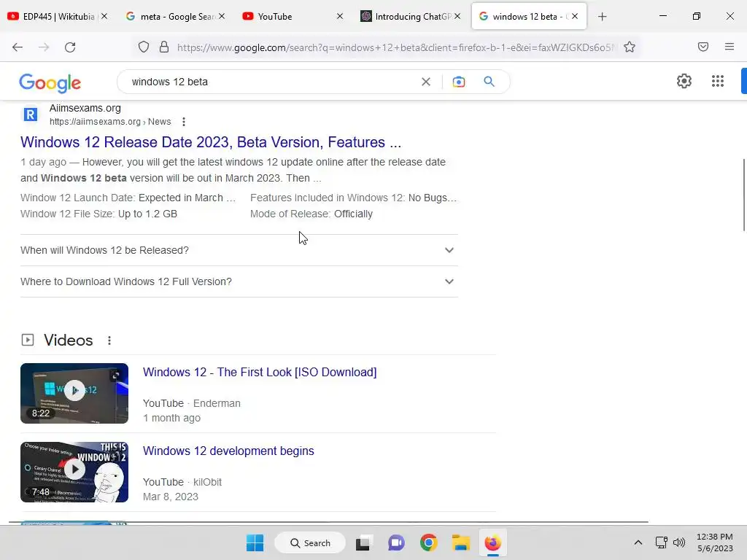Click Firefox icon in taskbar
The image size is (747, 560).
(492, 542)
